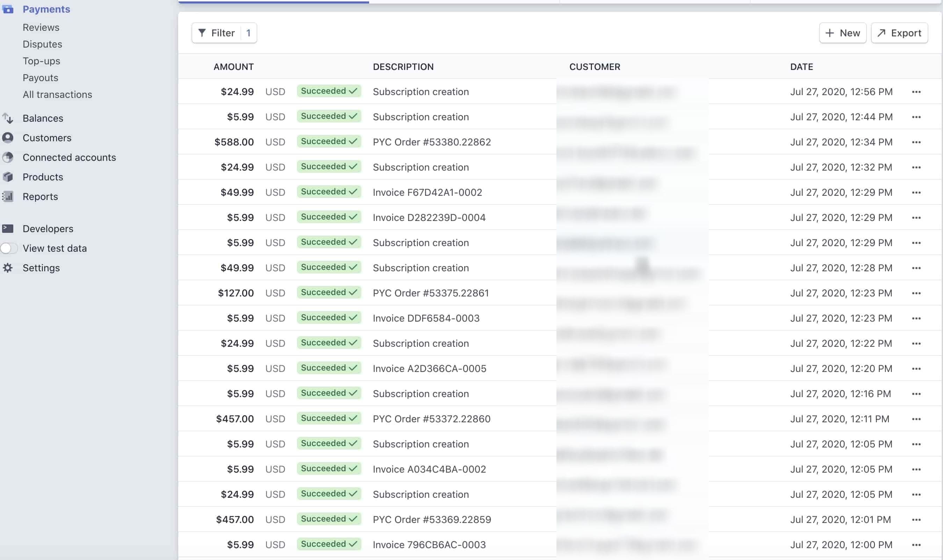Click the funnel icon in Filter button
This screenshot has height=560, width=943.
(x=202, y=33)
